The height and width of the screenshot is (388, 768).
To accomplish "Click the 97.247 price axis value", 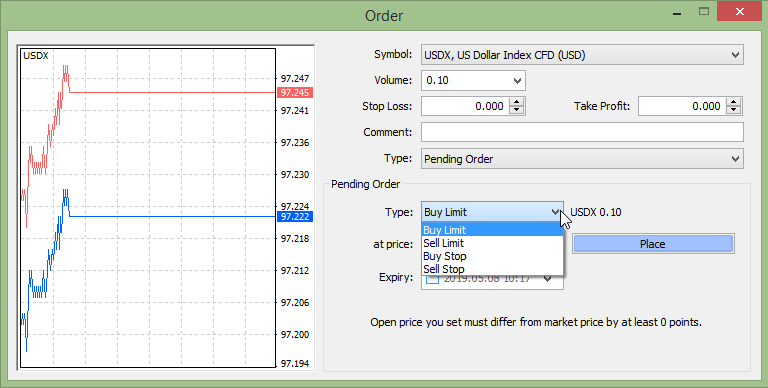I will point(294,78).
